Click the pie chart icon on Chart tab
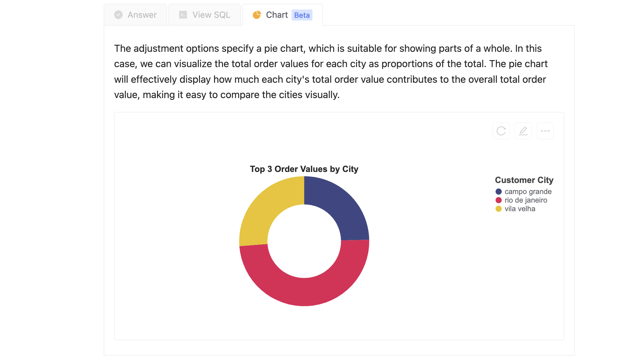 tap(257, 15)
